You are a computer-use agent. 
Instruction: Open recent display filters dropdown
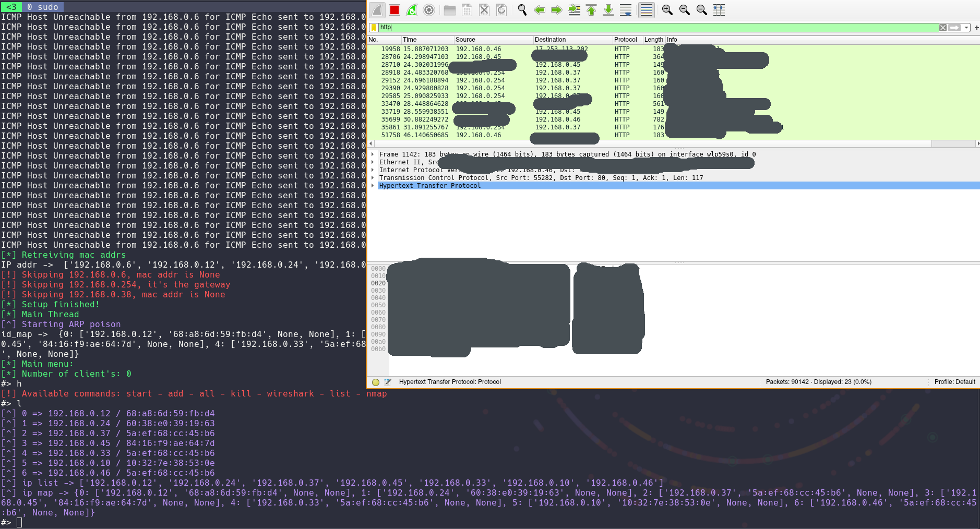click(x=966, y=28)
